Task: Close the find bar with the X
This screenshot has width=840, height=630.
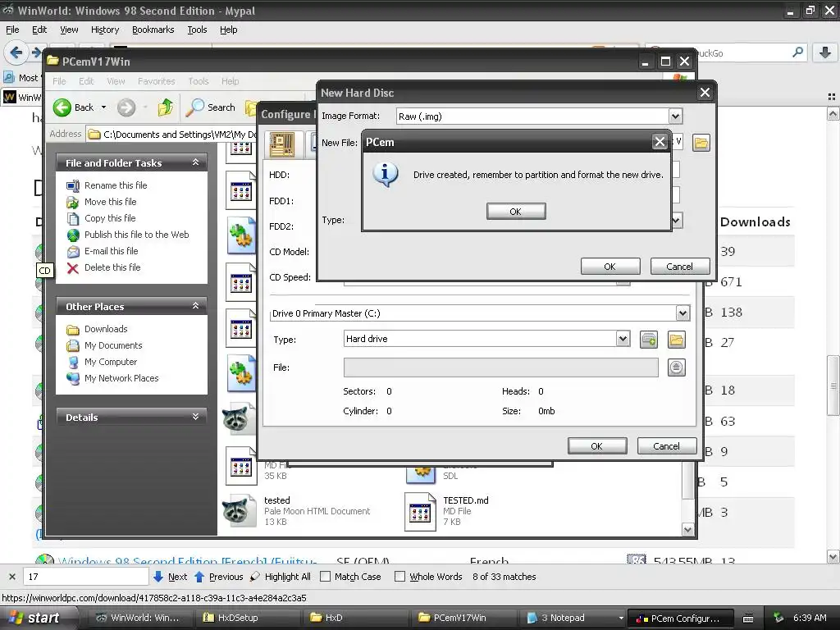Action: point(11,577)
